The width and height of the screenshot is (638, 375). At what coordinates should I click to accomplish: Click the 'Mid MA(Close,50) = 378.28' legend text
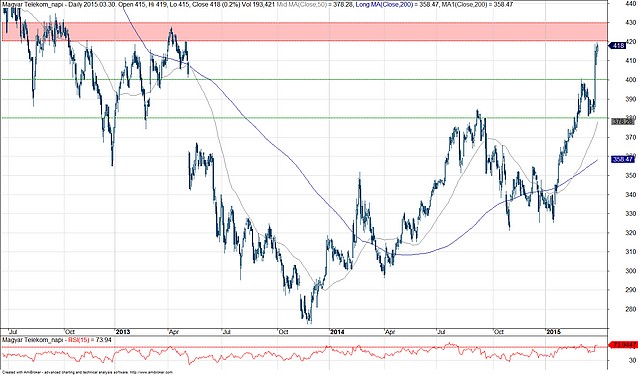[316, 4]
